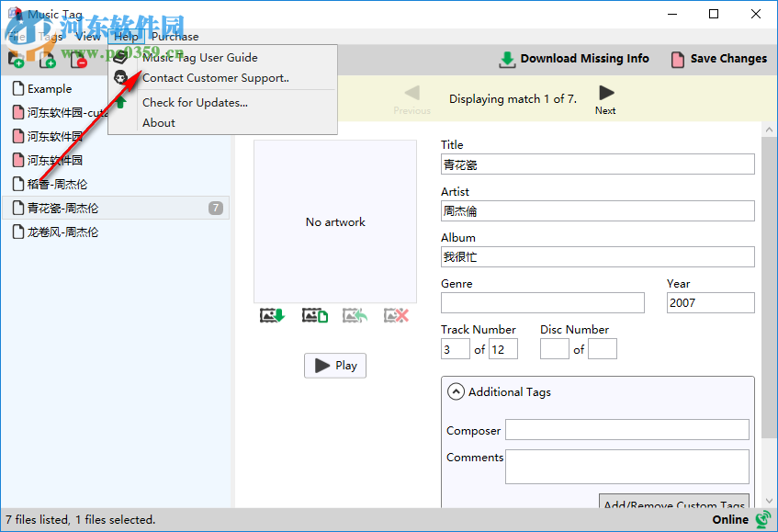Click the green Download Missing Info arrow icon
Screen dimensions: 778x532
[x=507, y=59]
